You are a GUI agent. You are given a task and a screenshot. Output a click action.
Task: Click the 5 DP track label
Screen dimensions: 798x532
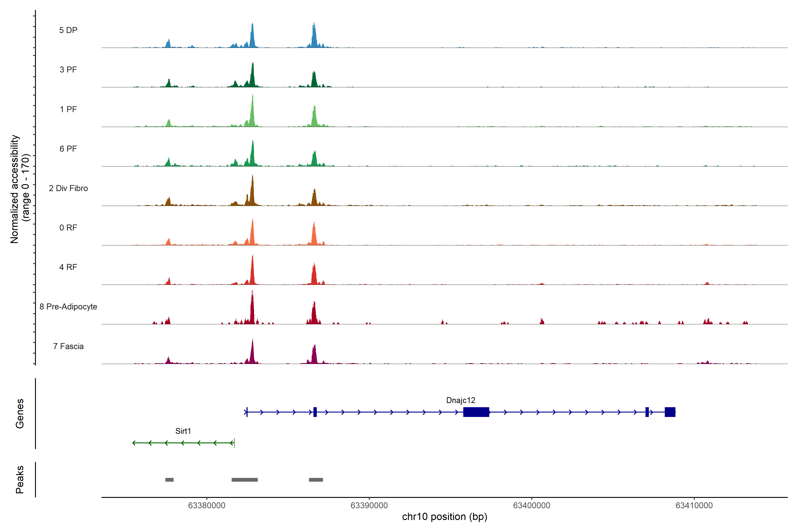coord(68,30)
